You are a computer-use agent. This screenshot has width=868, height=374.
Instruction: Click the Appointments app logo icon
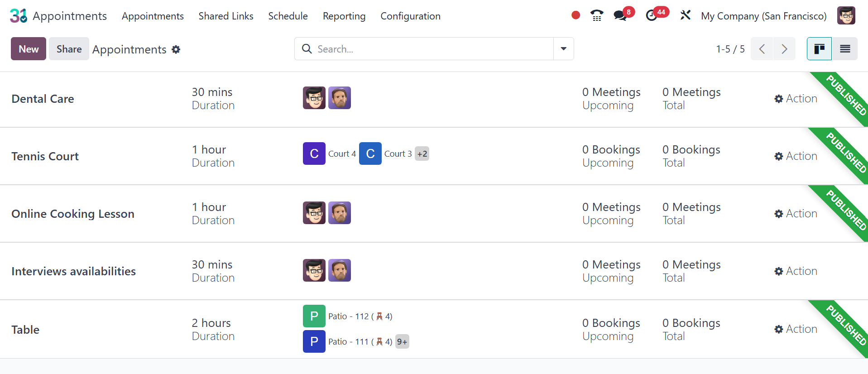19,16
